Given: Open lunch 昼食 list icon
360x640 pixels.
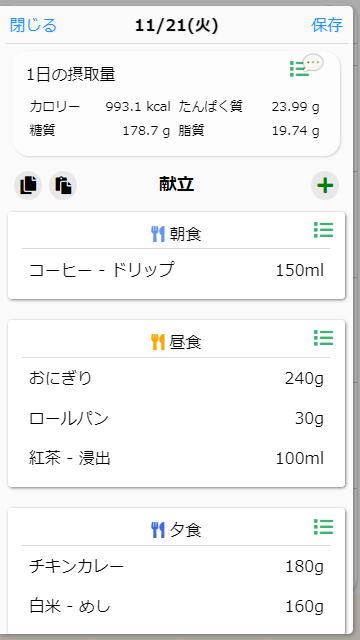Looking at the screenshot, I should pos(323,338).
